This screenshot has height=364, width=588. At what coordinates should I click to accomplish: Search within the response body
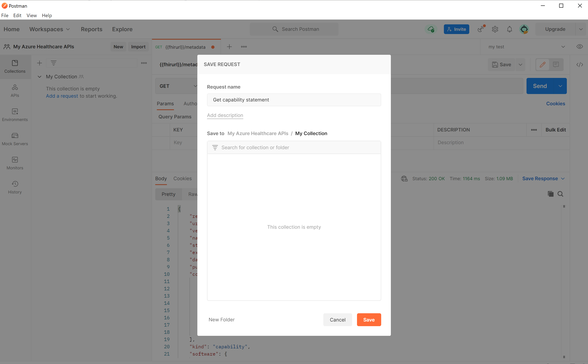(x=560, y=194)
